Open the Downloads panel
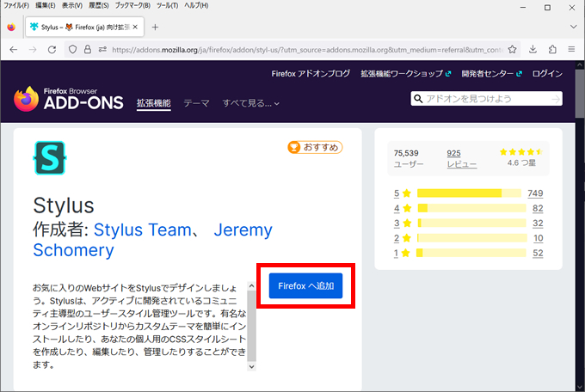 click(533, 49)
